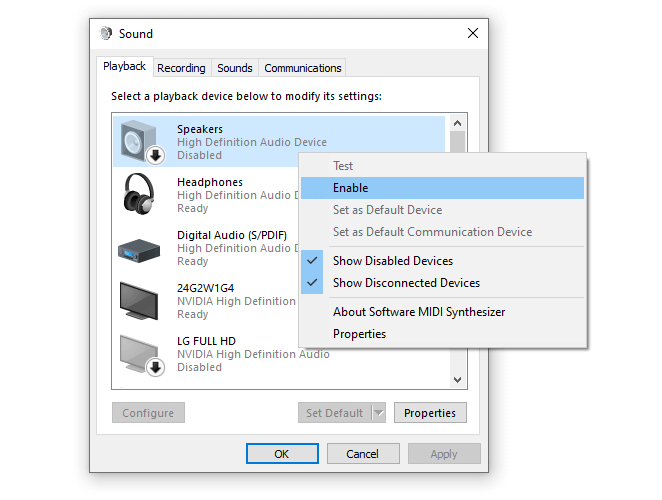Switch to the Recording tab
662x500 pixels.
[x=182, y=68]
